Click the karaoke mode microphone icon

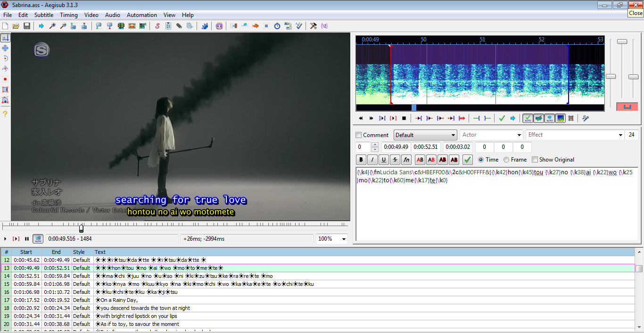click(x=586, y=118)
